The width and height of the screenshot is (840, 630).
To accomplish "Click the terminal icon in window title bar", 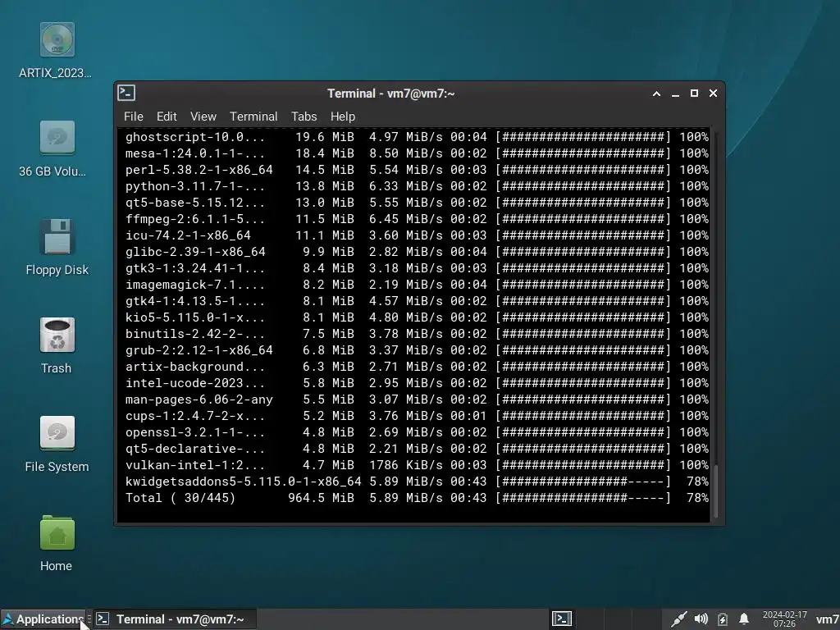I will pos(126,94).
